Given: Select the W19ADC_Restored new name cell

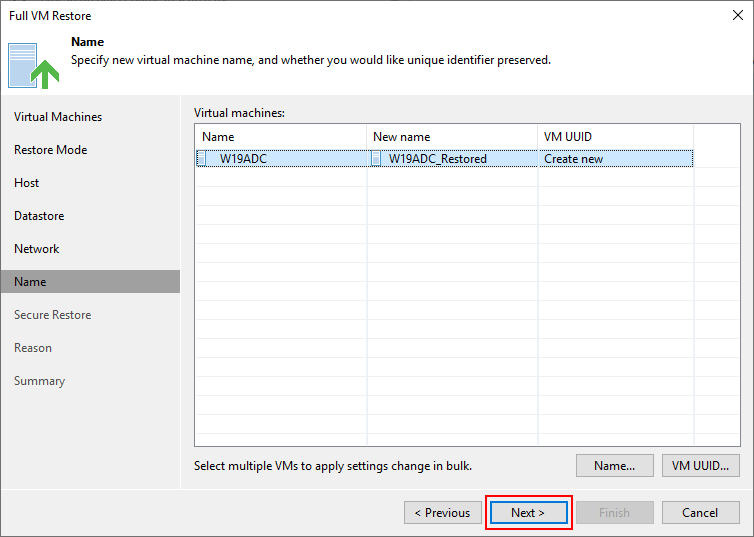Looking at the screenshot, I should coord(452,159).
